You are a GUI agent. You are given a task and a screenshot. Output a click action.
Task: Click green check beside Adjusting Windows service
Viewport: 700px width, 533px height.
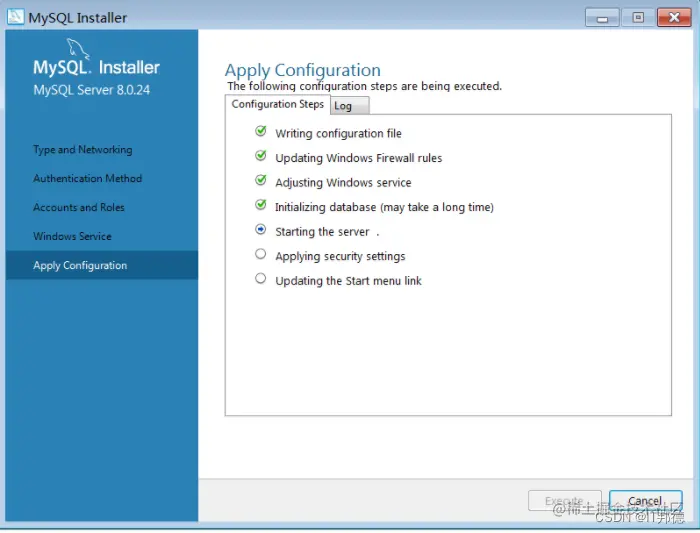tap(261, 180)
